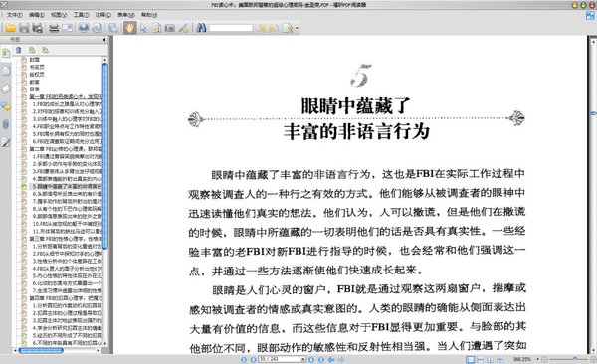Click the blue page-convert icon left of the hand tool
The image size is (597, 364).
pos(113,28)
